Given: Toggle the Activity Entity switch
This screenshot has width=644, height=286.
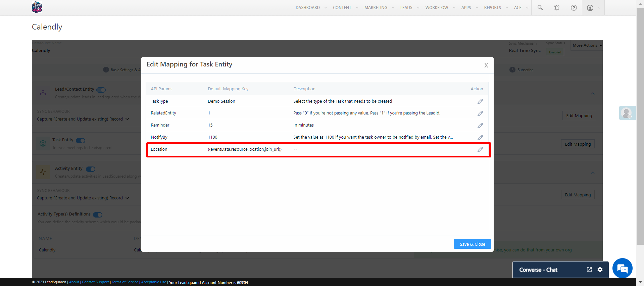Looking at the screenshot, I should [91, 169].
